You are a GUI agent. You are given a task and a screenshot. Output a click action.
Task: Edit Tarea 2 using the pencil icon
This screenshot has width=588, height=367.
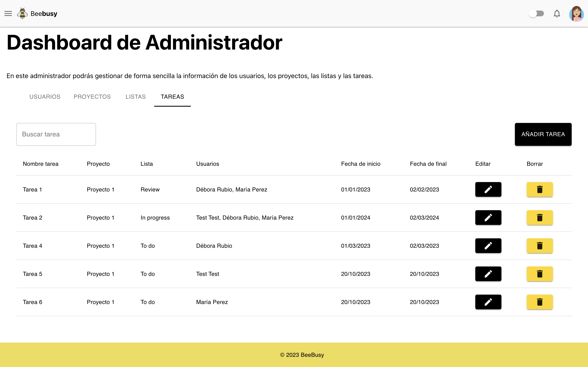pyautogui.click(x=488, y=218)
